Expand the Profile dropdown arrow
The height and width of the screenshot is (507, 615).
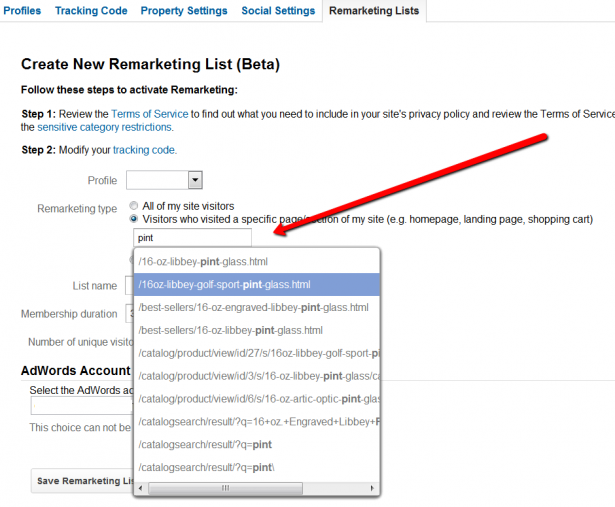coord(195,180)
